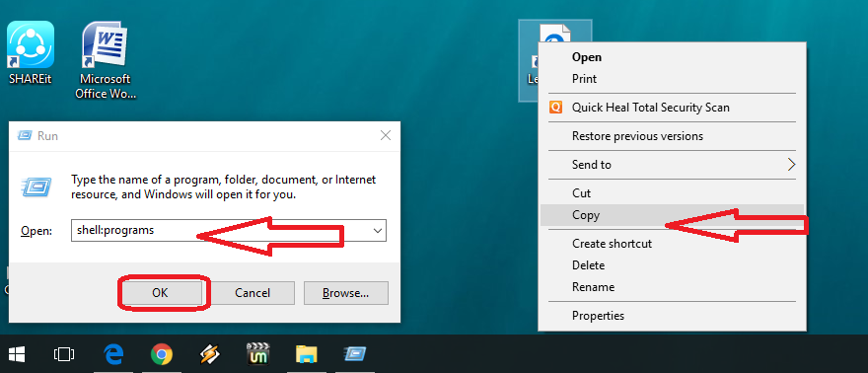
Task: Open File Explorer from the taskbar
Action: 306,354
